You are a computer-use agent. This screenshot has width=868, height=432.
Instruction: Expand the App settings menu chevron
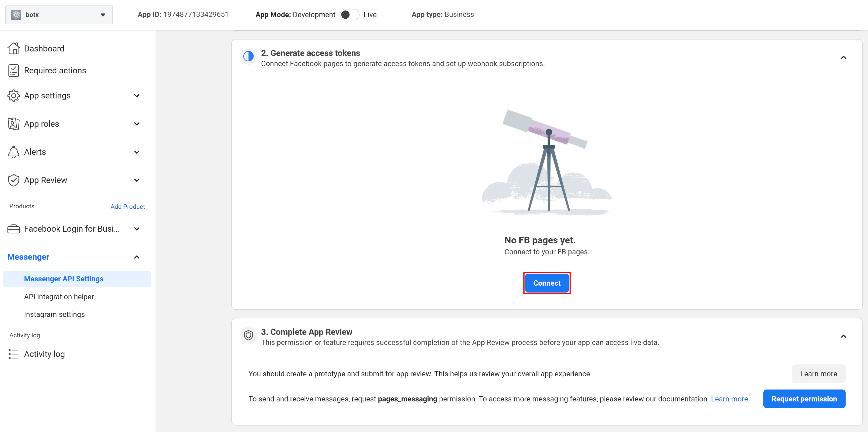[137, 96]
